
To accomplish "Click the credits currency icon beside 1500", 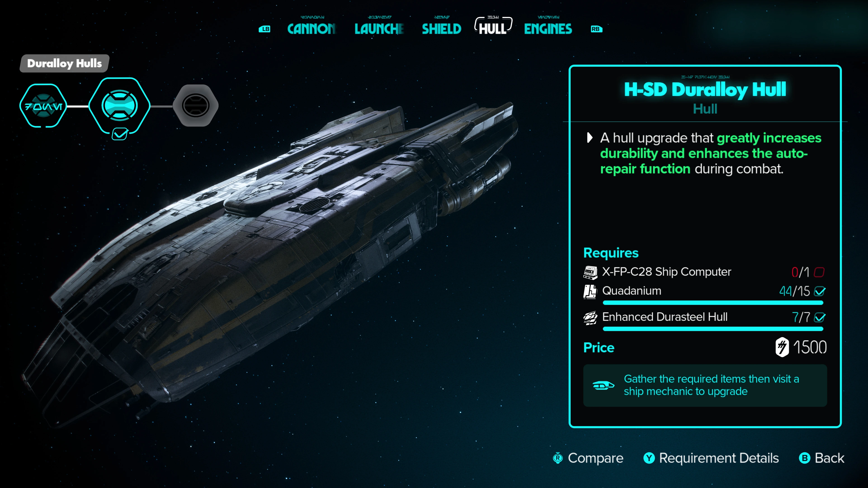I will (x=782, y=347).
